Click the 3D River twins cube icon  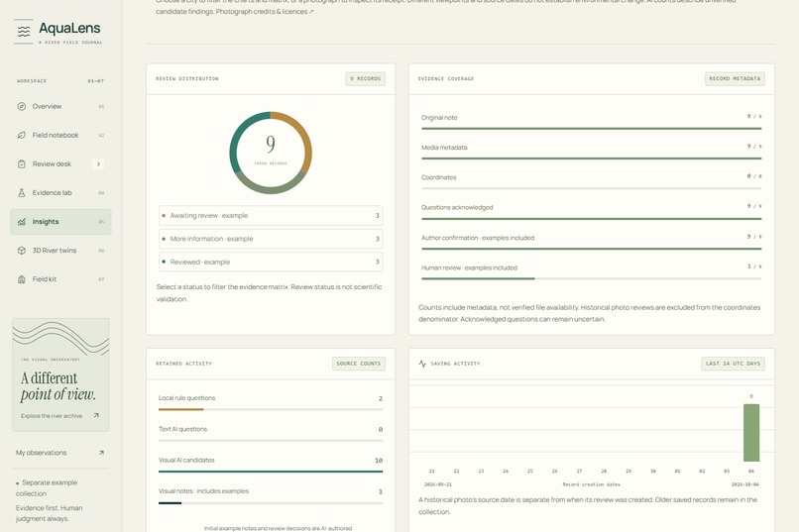pos(22,251)
